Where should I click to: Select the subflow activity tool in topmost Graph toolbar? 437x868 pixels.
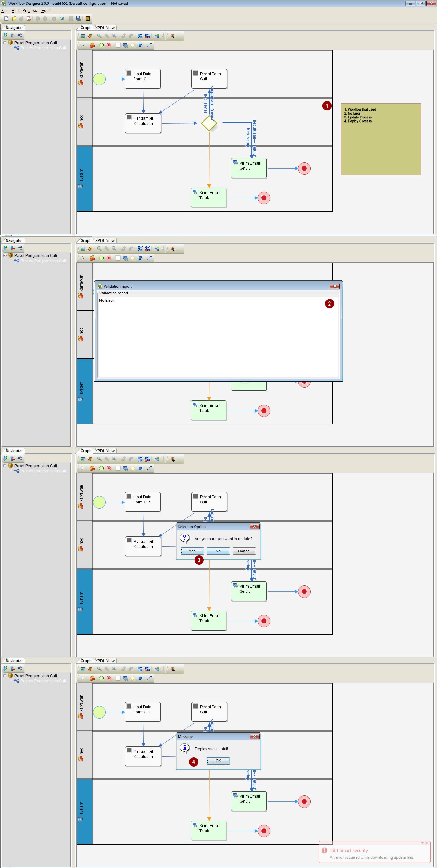[x=125, y=45]
